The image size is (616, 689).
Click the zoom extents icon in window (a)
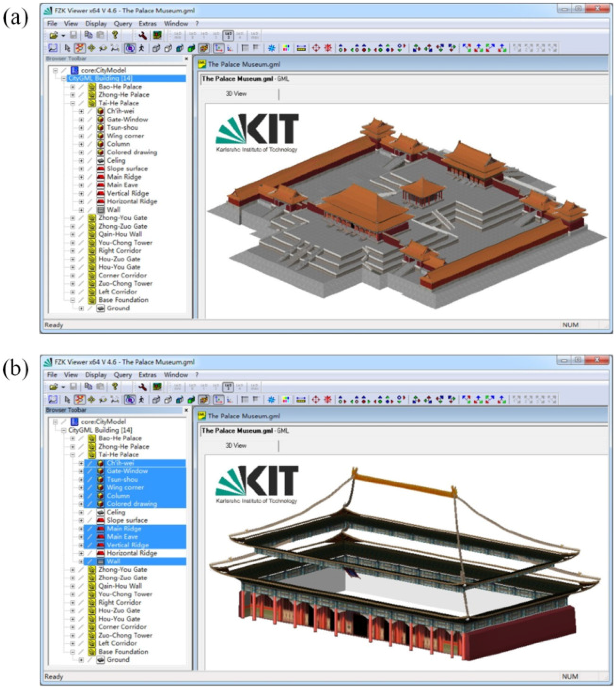click(53, 48)
